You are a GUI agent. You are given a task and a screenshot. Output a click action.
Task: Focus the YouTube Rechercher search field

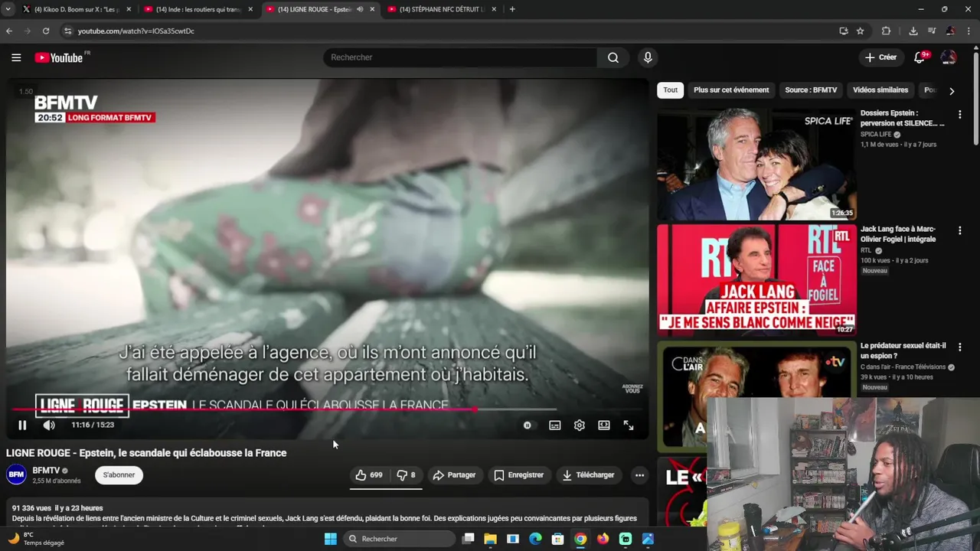tap(460, 57)
